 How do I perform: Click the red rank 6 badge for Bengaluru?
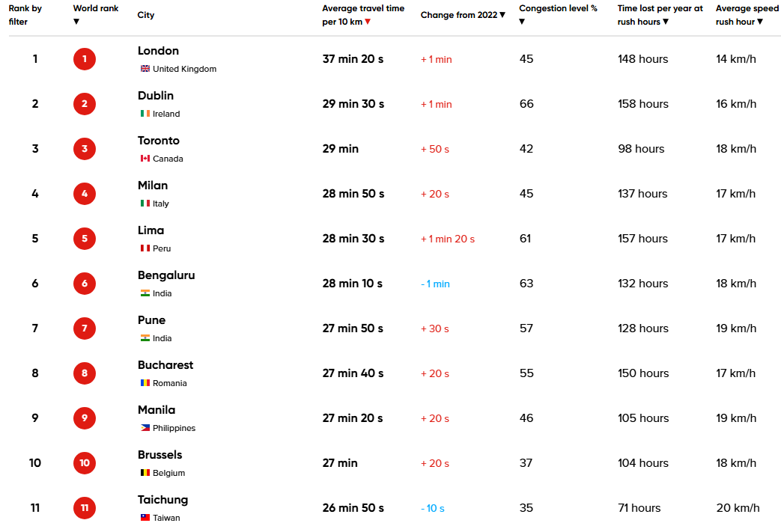point(85,284)
